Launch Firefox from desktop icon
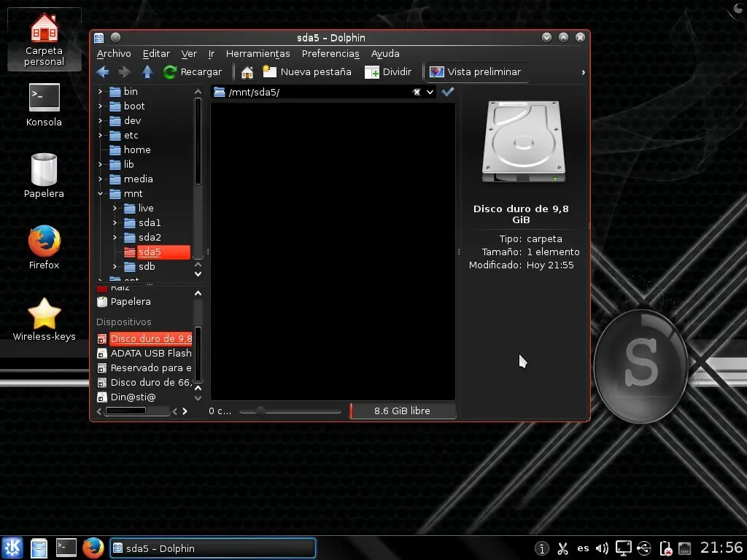Screen dimensions: 747x560 [44, 247]
